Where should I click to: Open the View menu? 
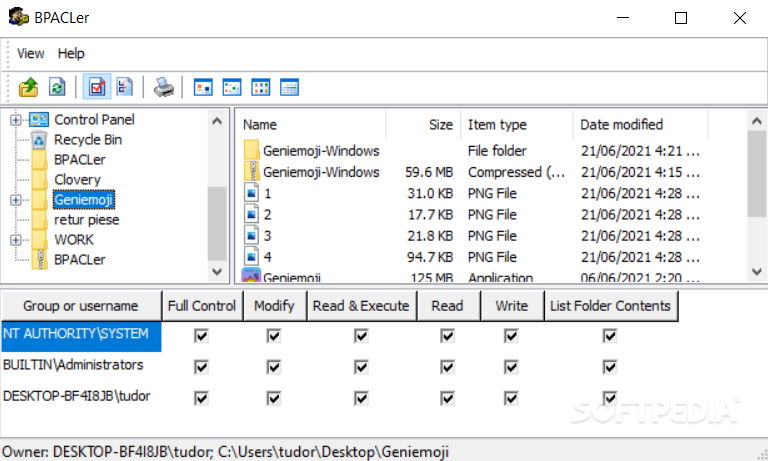(30, 53)
